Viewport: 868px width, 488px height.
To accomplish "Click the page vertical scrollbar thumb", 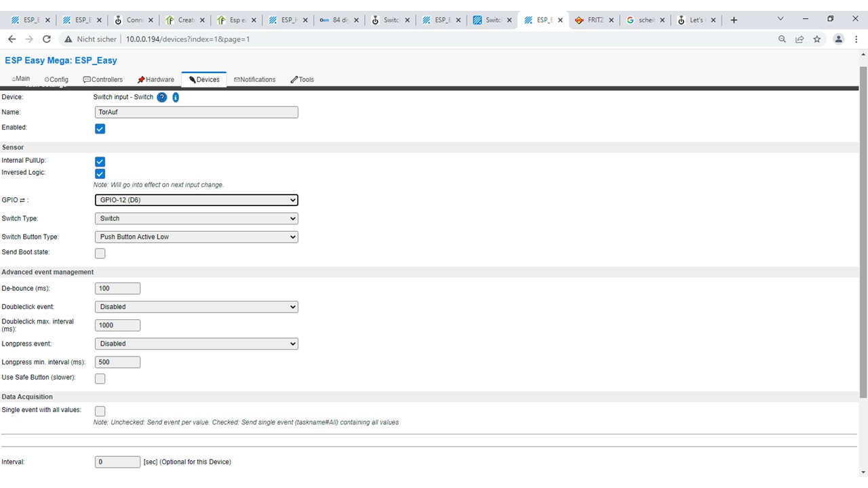I will [x=863, y=230].
